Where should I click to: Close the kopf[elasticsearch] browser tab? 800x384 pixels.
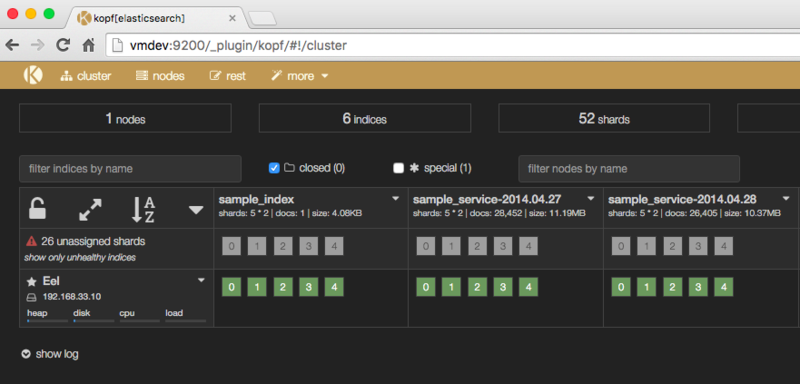pyautogui.click(x=232, y=18)
